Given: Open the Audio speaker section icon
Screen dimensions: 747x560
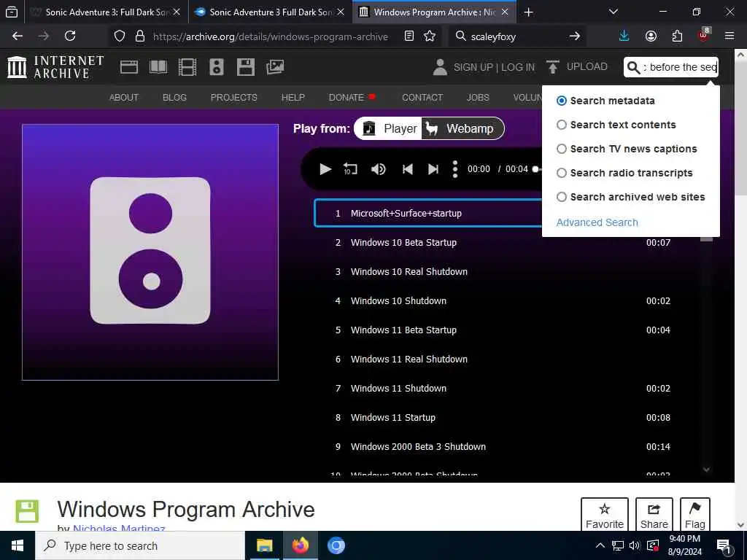Looking at the screenshot, I should pyautogui.click(x=216, y=67).
